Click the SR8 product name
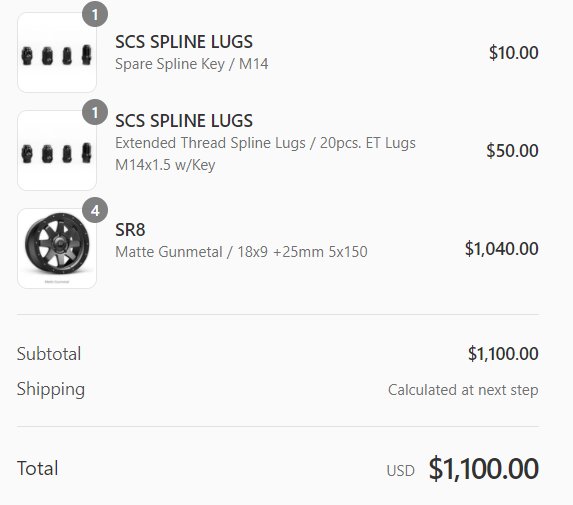 tap(130, 230)
